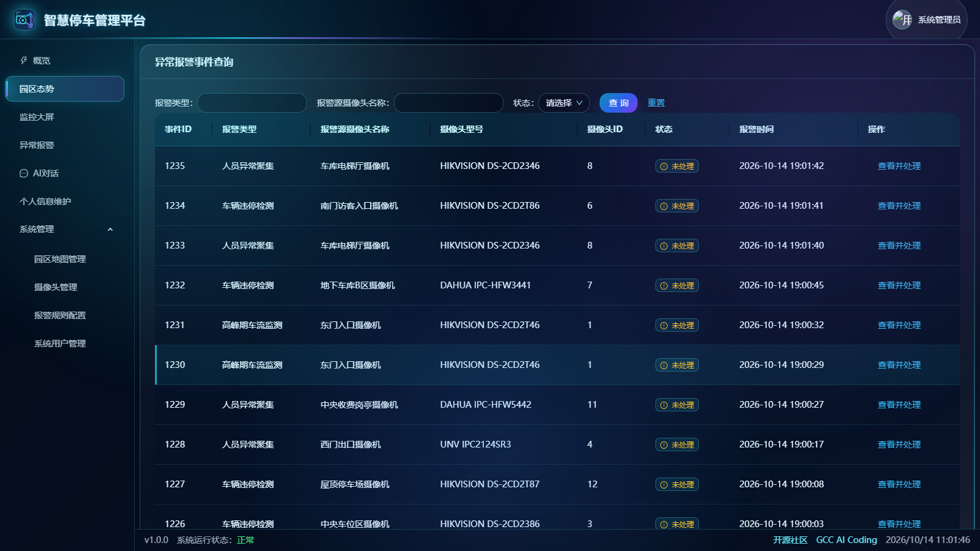Focus the 报警源摄像头名称 input field
The image size is (980, 551).
pyautogui.click(x=448, y=103)
